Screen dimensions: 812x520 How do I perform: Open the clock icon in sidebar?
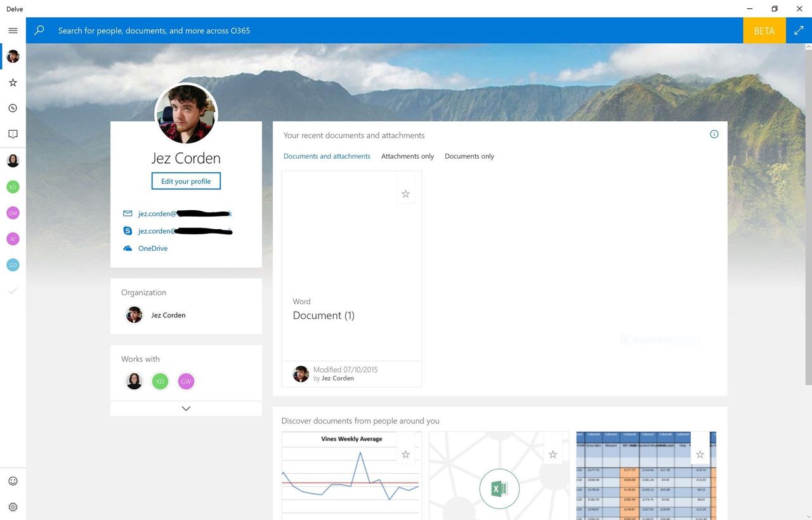point(13,108)
